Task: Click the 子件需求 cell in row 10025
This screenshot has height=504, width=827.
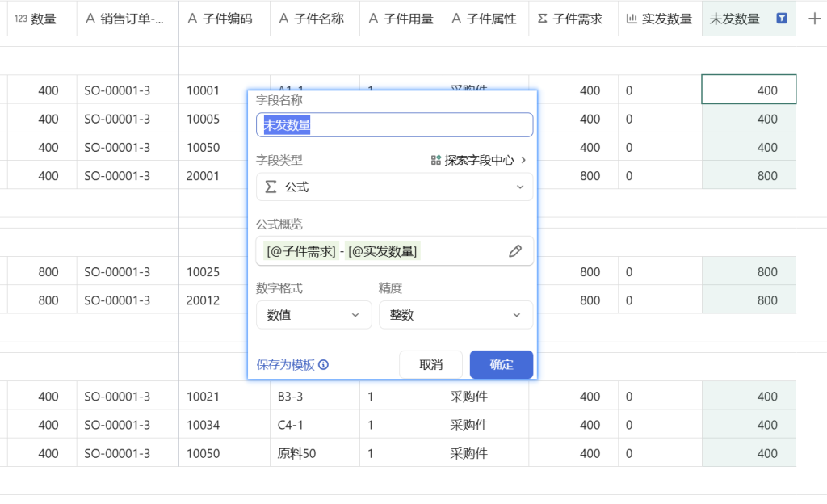Action: click(x=577, y=271)
